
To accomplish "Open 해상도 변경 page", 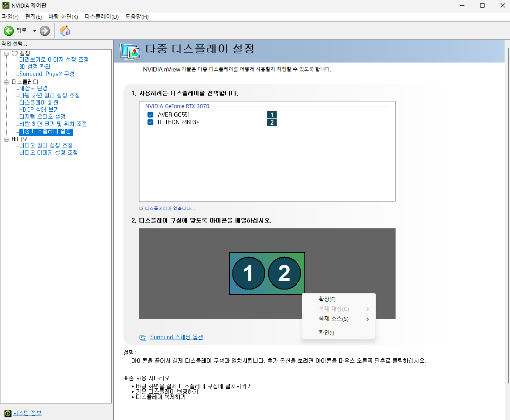I will click(33, 88).
